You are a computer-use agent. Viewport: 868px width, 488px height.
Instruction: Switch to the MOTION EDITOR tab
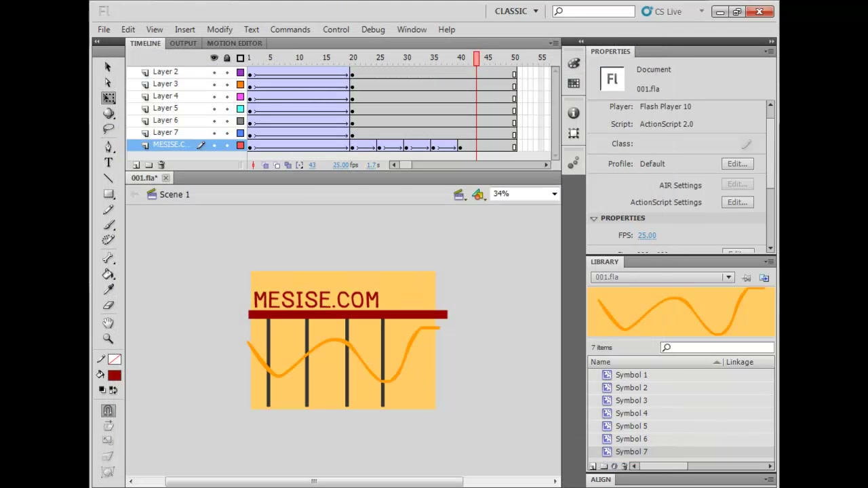point(234,43)
